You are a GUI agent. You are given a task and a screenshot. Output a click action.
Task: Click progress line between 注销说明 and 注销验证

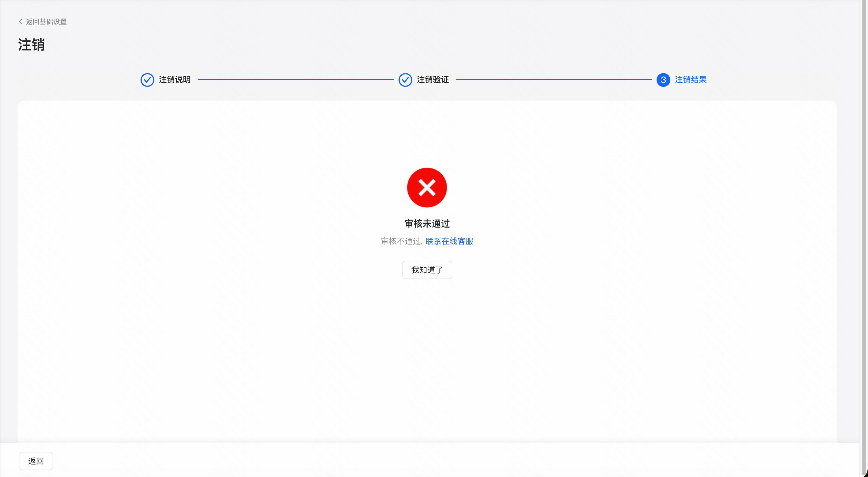tap(295, 79)
